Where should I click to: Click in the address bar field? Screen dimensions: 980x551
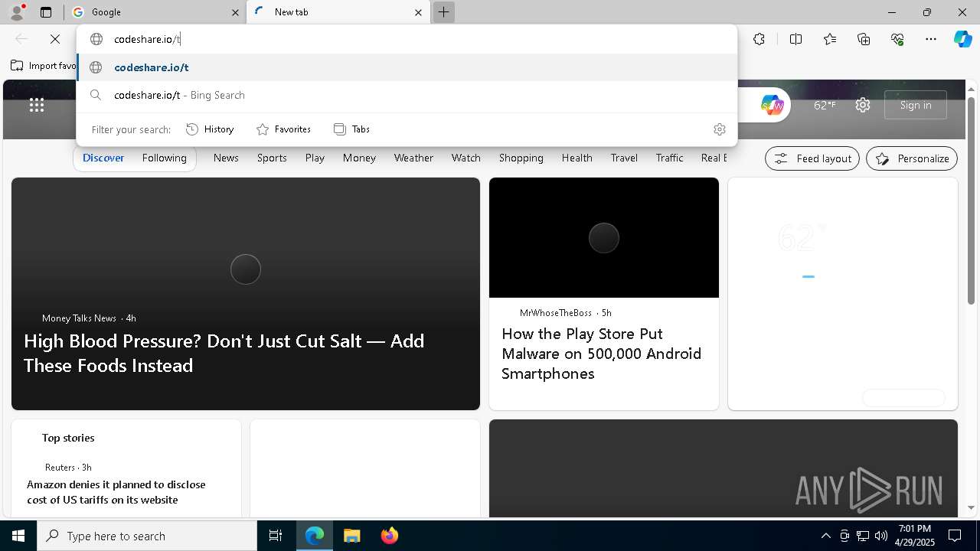(407, 39)
